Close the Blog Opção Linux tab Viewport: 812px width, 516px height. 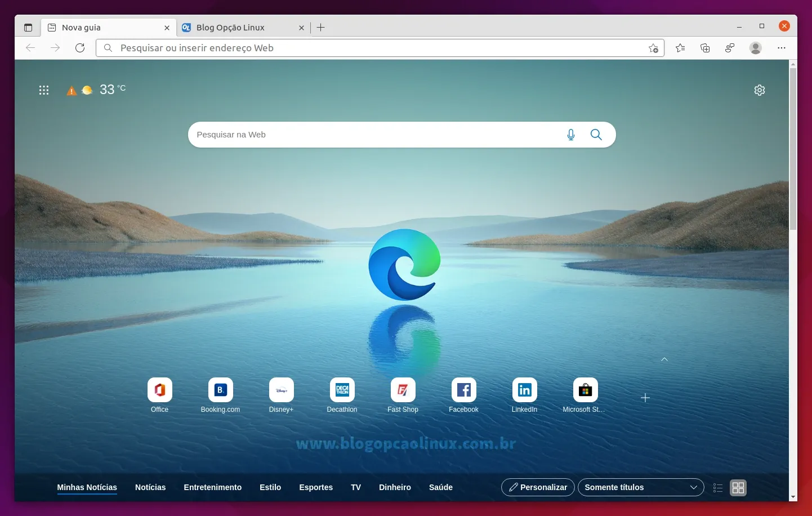tap(301, 28)
